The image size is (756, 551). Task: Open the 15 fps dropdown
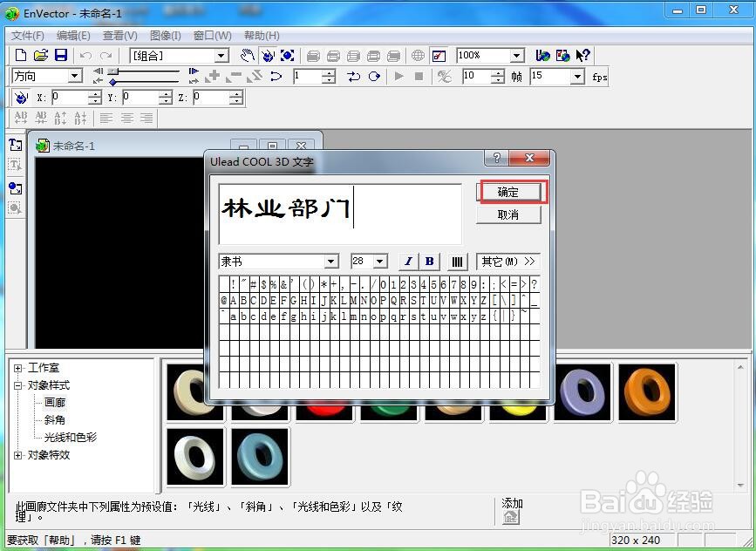(577, 76)
